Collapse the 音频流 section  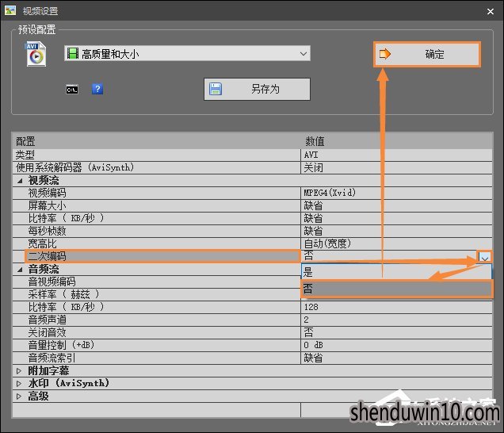[x=20, y=270]
